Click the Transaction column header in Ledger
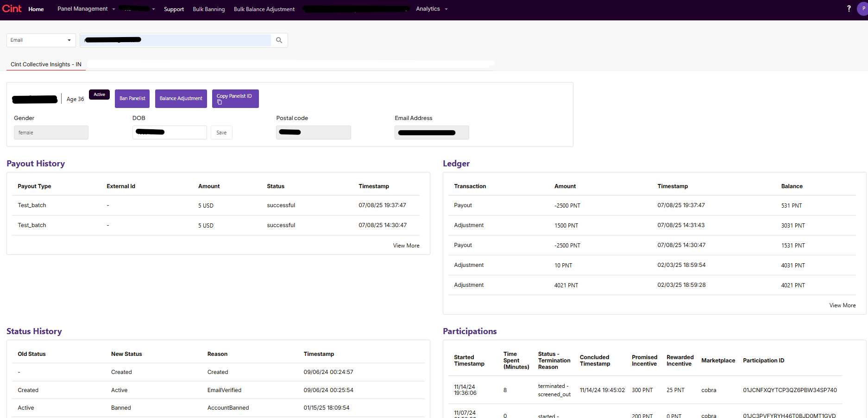 pos(470,186)
